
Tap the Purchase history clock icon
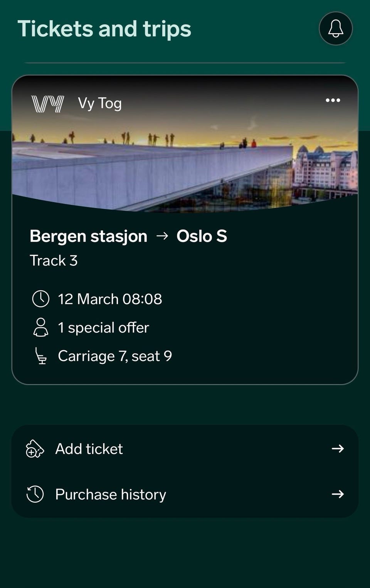pyautogui.click(x=35, y=494)
